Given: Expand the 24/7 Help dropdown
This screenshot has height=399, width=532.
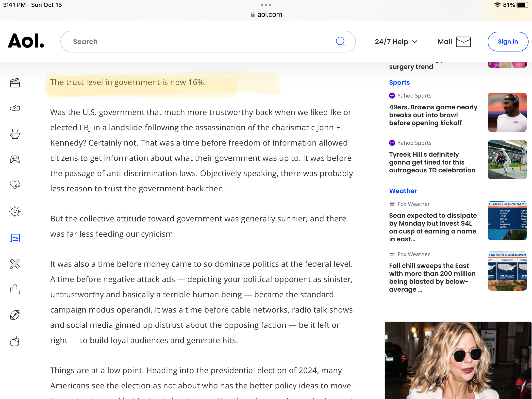Looking at the screenshot, I should coord(396,42).
